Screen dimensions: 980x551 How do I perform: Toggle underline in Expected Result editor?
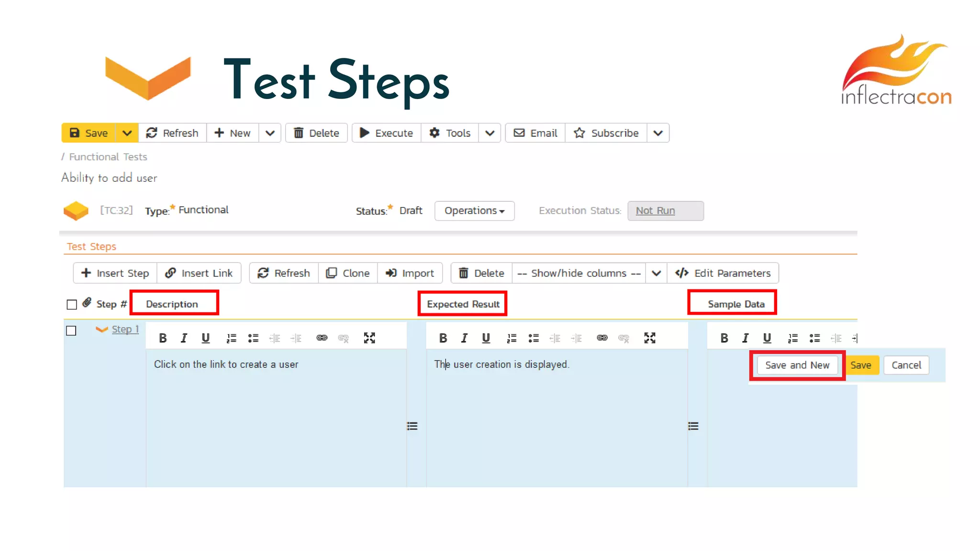click(x=486, y=338)
